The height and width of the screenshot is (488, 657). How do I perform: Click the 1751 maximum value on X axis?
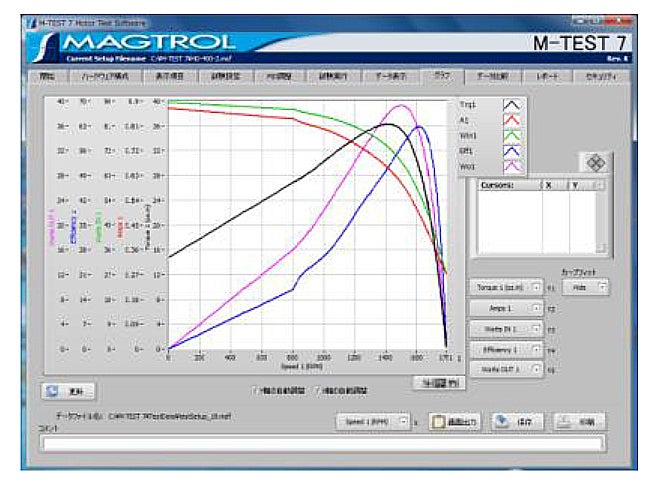point(445,358)
